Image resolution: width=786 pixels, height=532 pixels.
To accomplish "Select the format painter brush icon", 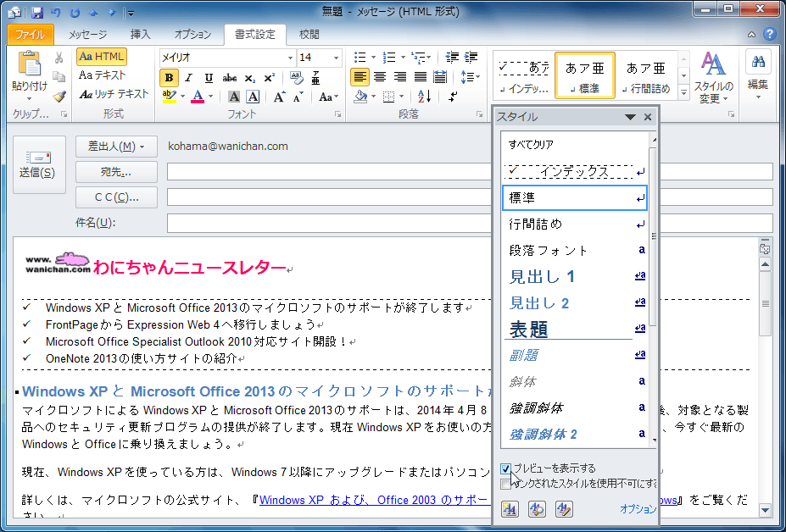I will pos(59,97).
